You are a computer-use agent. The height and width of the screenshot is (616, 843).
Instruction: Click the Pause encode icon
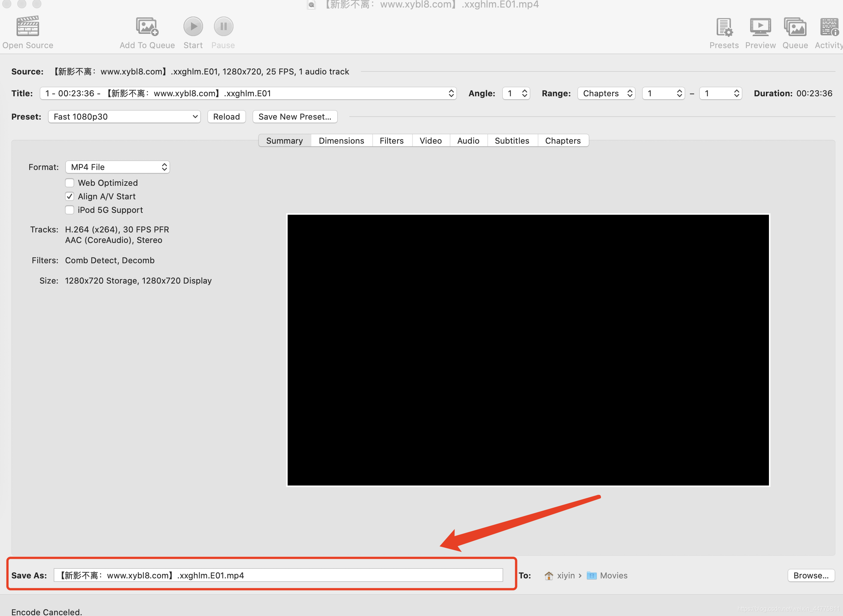[223, 26]
